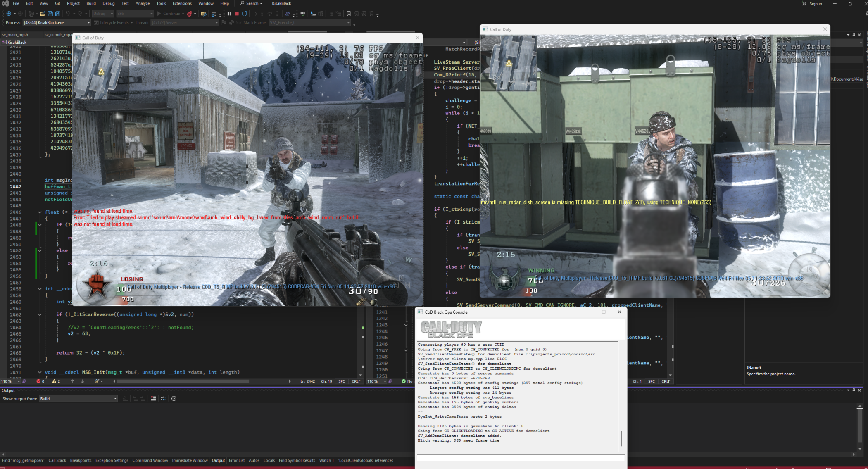Click into CoD Black Ops Console input field
Screen dimensions: 868x469
point(521,457)
